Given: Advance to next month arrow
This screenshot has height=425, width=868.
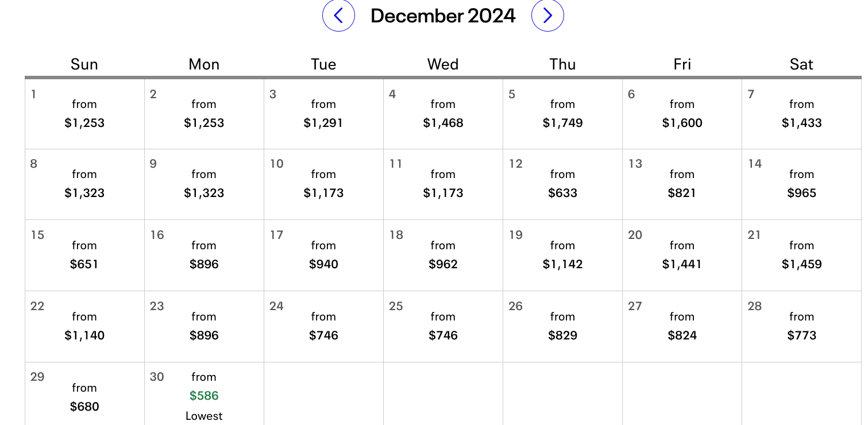Looking at the screenshot, I should (547, 16).
